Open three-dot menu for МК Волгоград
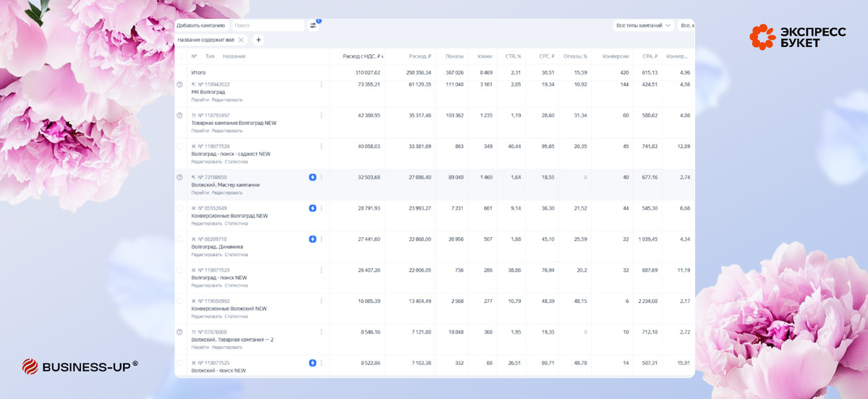 321,85
